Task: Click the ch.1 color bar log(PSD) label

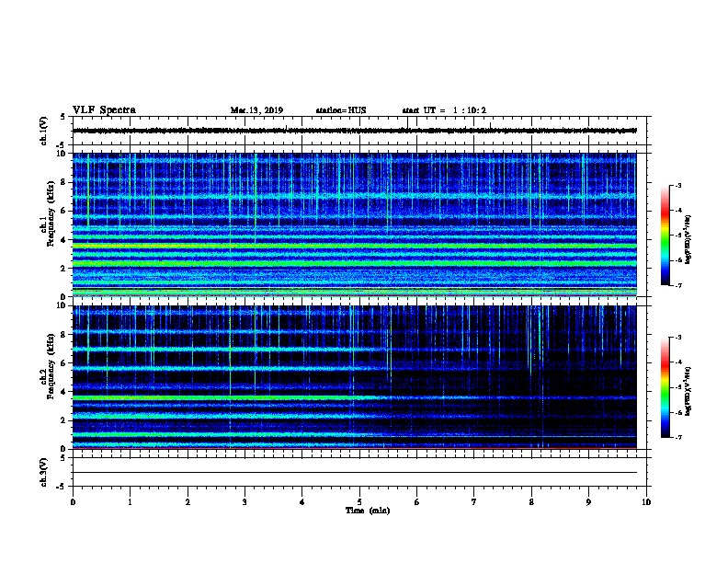Action: (x=688, y=239)
